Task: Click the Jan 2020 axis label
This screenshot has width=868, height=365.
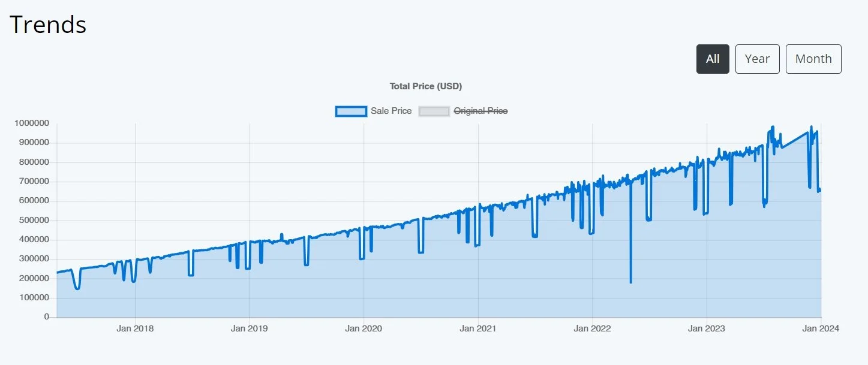Action: (364, 328)
